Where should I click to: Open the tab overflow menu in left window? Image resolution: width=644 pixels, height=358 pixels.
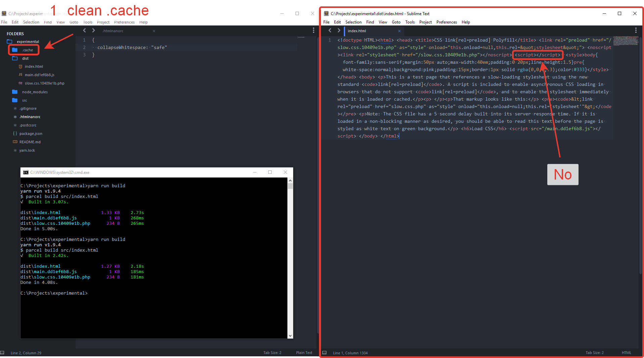coord(313,30)
